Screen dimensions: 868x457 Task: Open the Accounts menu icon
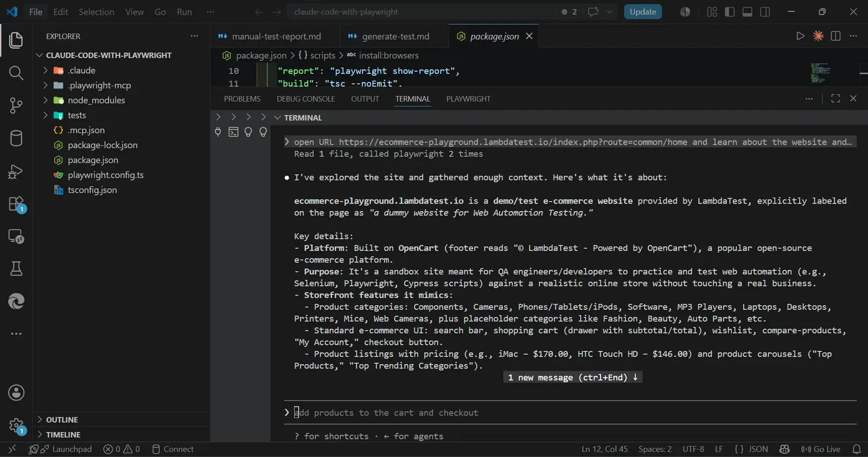(x=16, y=392)
